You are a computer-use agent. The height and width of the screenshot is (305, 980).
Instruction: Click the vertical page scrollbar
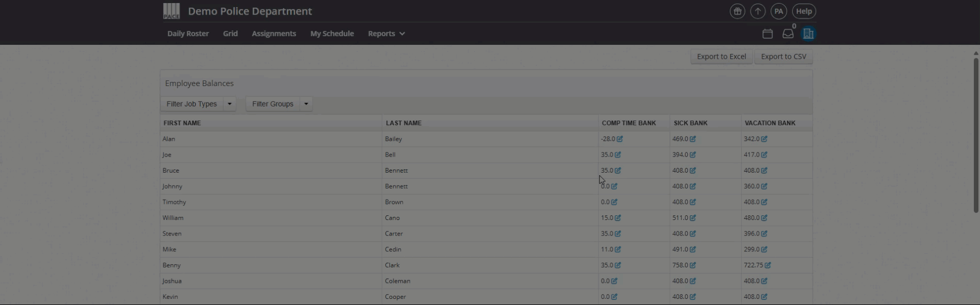pyautogui.click(x=975, y=134)
